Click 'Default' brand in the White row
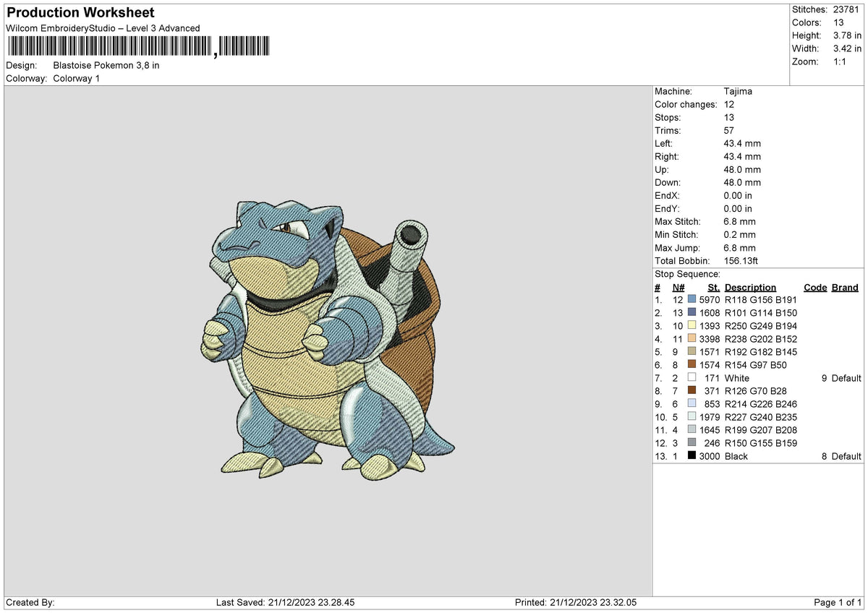Viewport: 868px width, 613px height. [846, 377]
